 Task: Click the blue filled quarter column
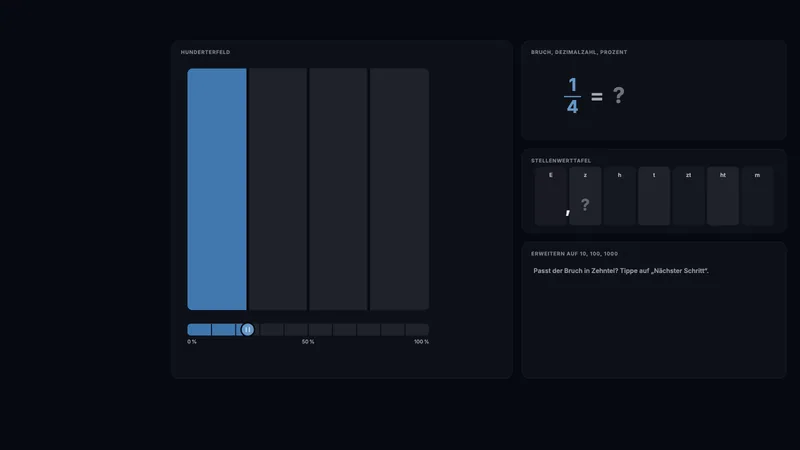217,189
